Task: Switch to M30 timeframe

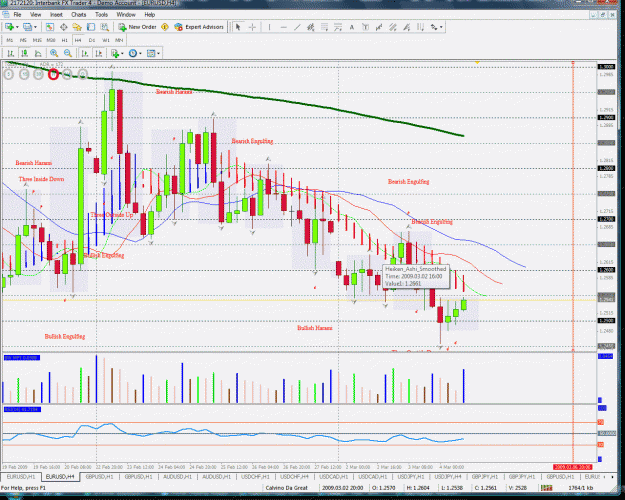Action: point(51,40)
